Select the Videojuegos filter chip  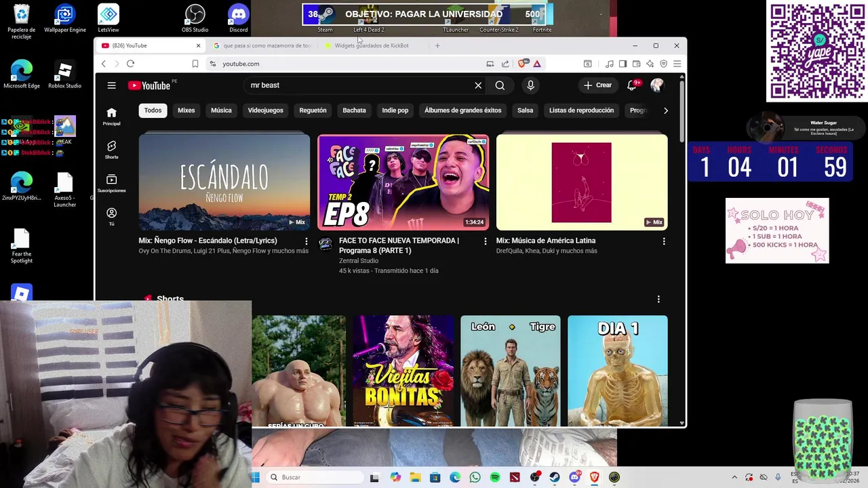pos(265,110)
